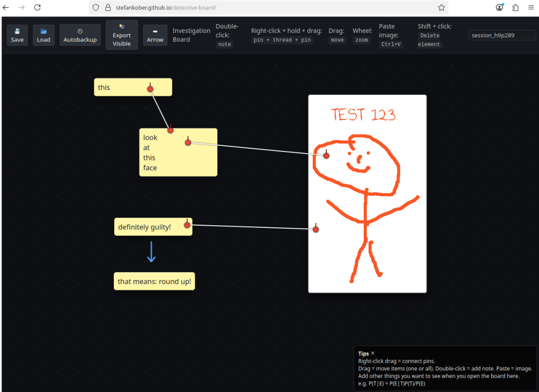Click the URL address bar
Image resolution: width=539 pixels, height=392 pixels.
[x=263, y=7]
